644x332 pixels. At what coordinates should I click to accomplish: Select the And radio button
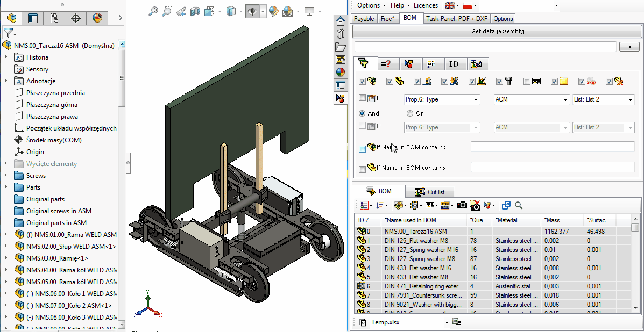362,113
